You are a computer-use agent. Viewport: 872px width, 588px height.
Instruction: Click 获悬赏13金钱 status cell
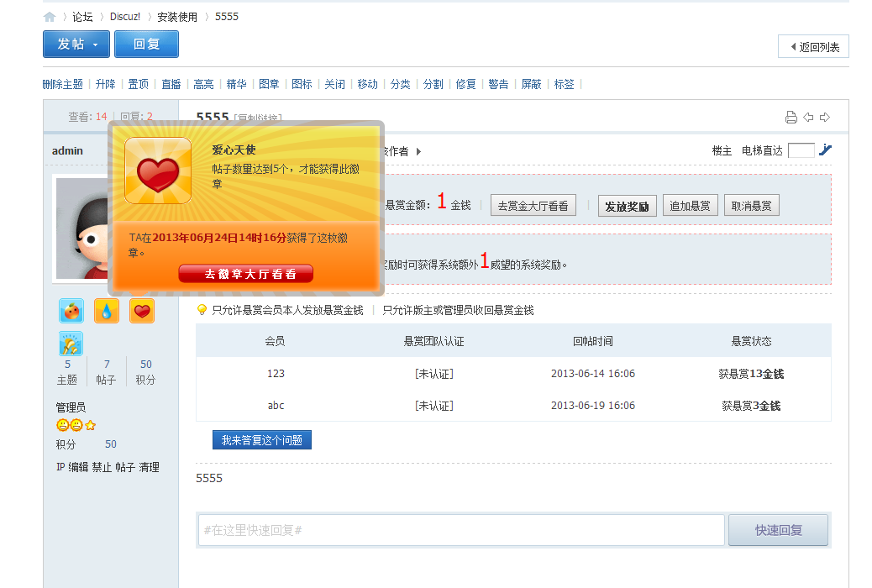(751, 374)
